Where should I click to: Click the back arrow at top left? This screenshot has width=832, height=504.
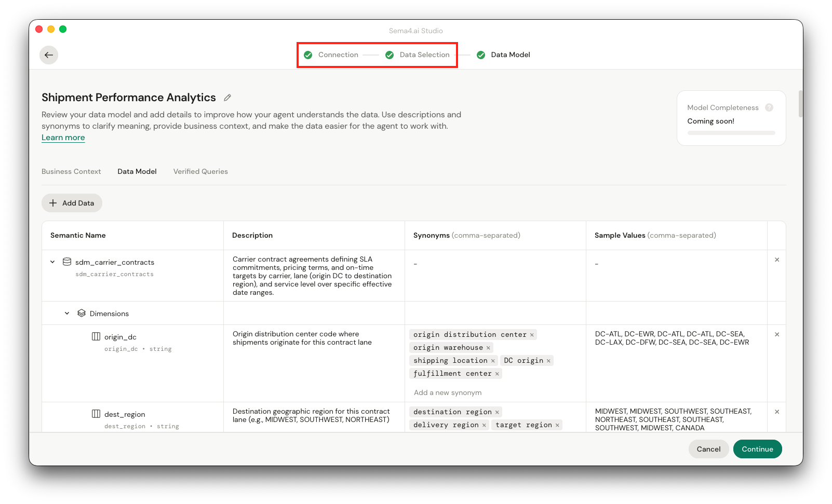coord(49,55)
